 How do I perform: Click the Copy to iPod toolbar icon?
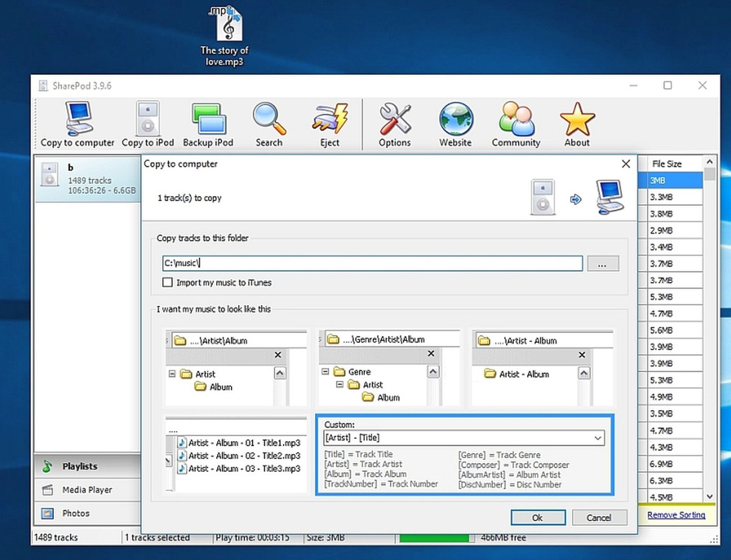pyautogui.click(x=148, y=125)
